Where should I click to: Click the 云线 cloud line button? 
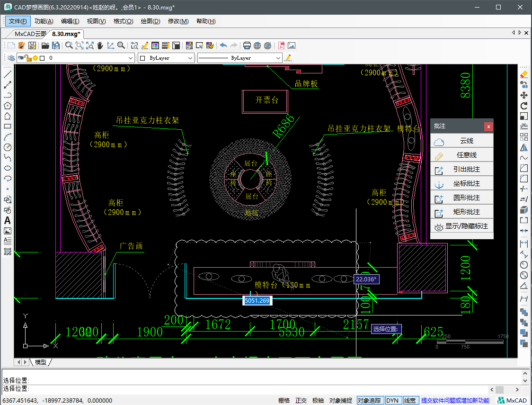[x=462, y=141]
